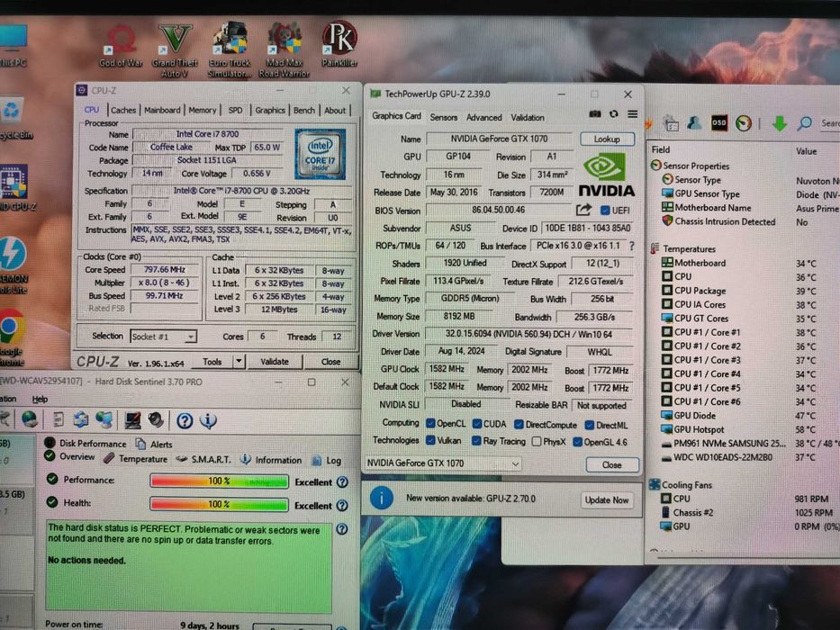Launch the Mad Max Road Warrior shortcut
This screenshot has width=840, height=630.
[284, 50]
